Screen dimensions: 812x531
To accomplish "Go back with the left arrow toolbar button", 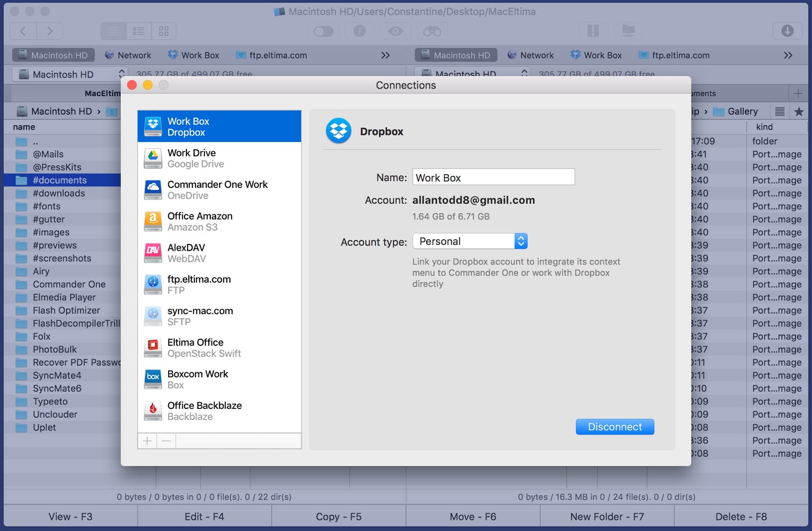I will 23,31.
